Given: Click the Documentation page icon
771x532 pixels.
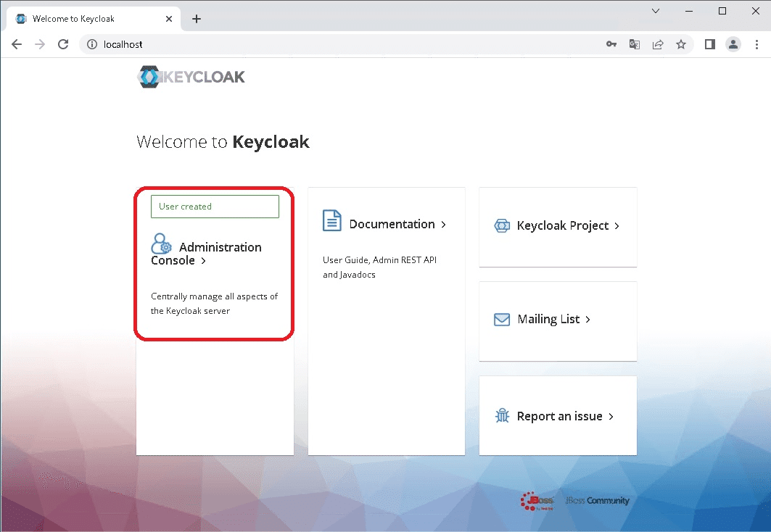Looking at the screenshot, I should (332, 220).
